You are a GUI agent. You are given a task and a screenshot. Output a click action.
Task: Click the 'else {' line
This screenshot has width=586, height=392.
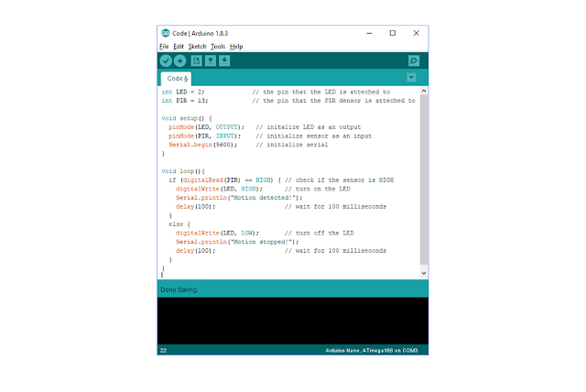179,224
